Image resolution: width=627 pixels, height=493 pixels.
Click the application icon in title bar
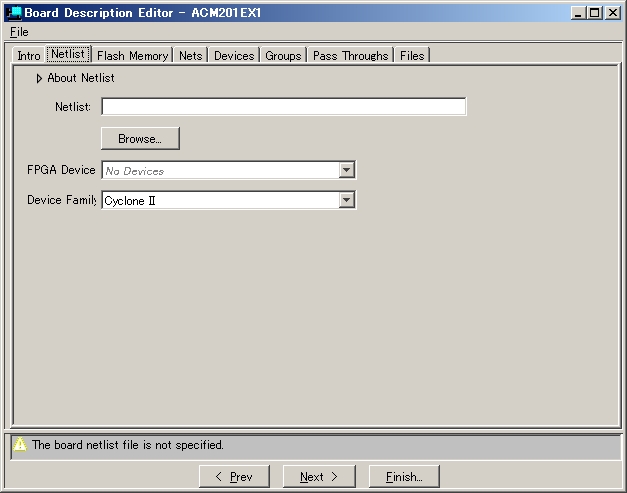[14, 13]
